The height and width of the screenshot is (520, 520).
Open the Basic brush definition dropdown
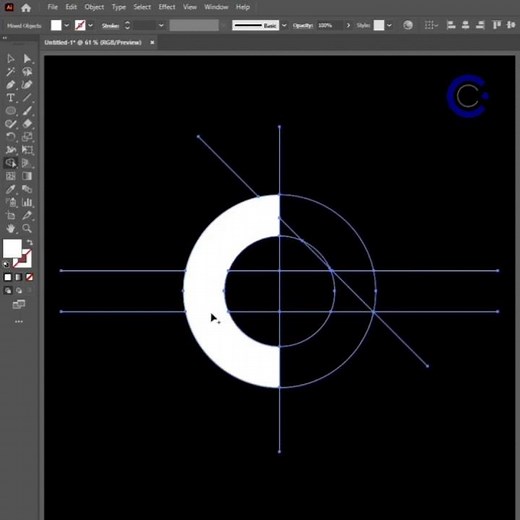point(284,25)
